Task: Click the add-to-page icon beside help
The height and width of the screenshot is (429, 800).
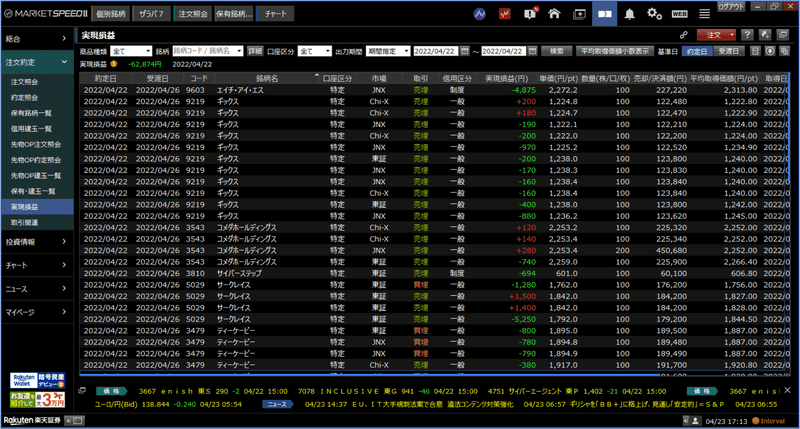Action: [x=765, y=35]
